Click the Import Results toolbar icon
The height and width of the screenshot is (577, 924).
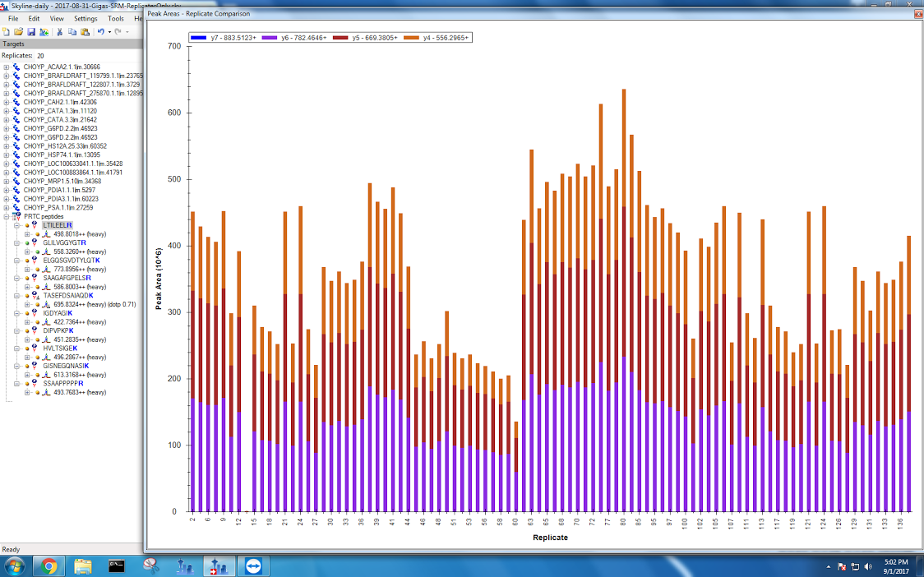pos(43,31)
